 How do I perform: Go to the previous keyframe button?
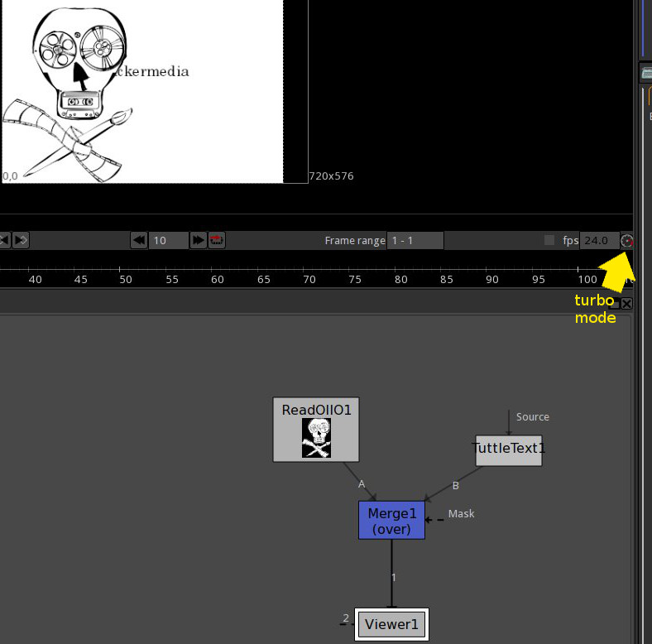click(x=4, y=240)
